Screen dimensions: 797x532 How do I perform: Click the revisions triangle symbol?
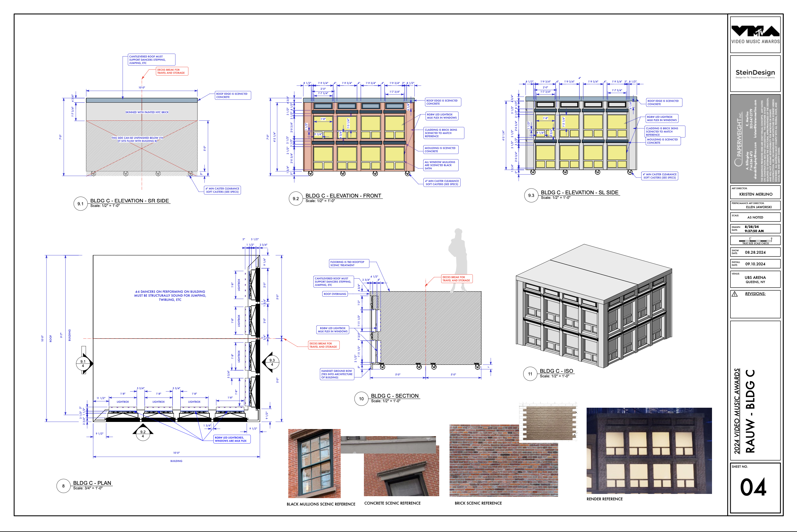[x=735, y=294]
